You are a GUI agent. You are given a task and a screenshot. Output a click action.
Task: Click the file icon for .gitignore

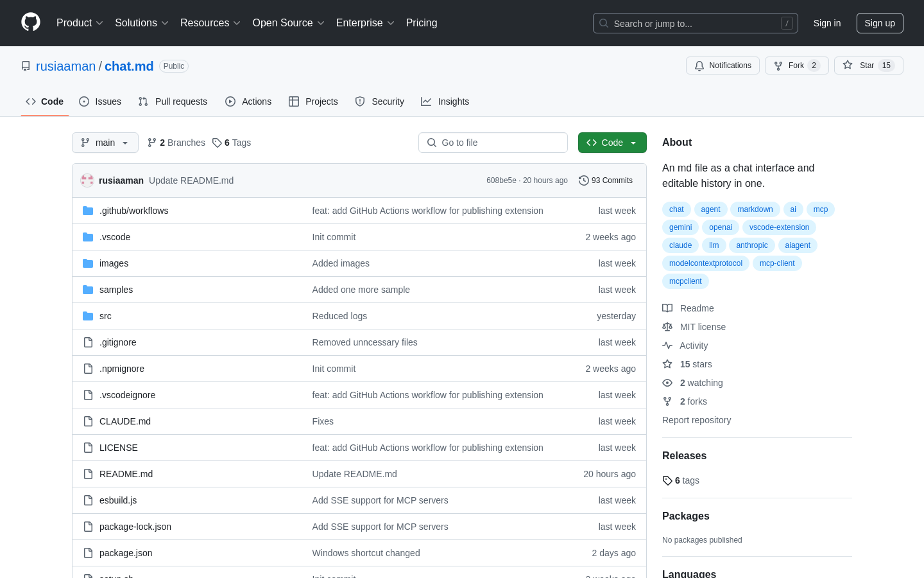(88, 342)
